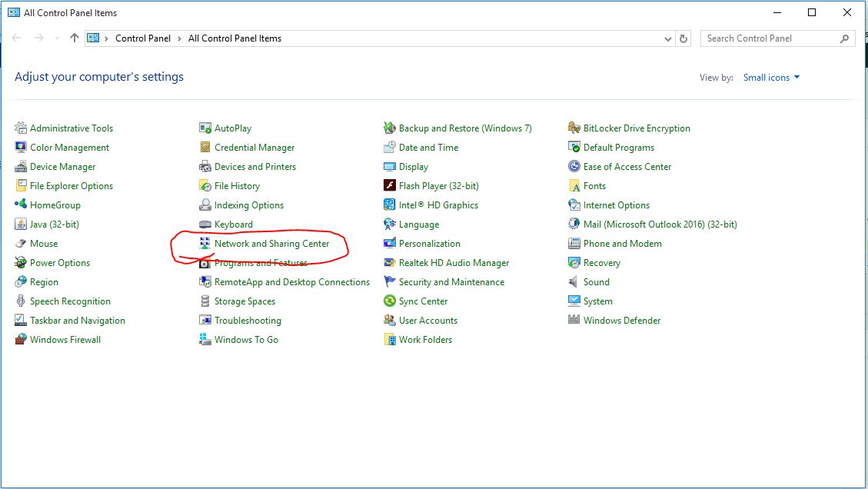Open the Recovery link

tap(602, 263)
